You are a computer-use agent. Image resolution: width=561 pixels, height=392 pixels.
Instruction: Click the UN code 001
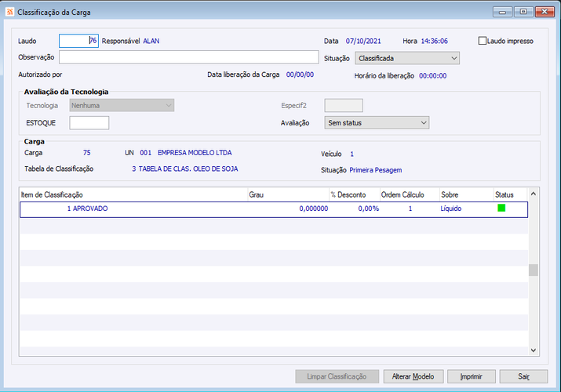click(x=146, y=153)
